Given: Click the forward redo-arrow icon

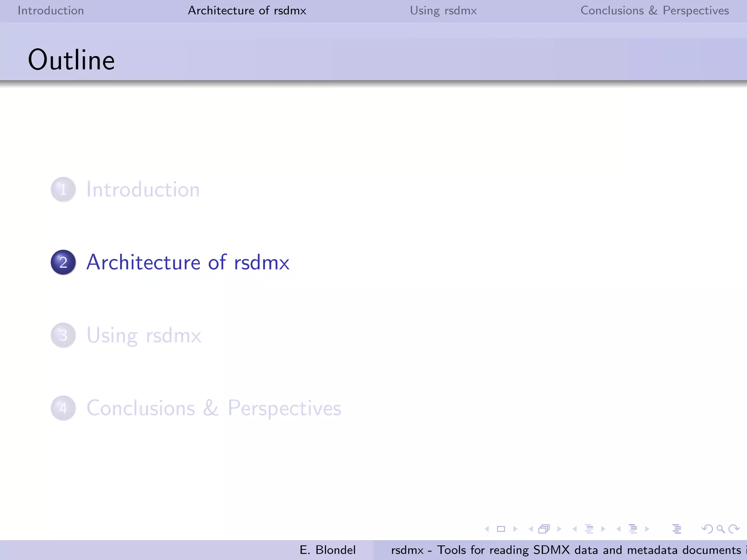Looking at the screenshot, I should (734, 529).
